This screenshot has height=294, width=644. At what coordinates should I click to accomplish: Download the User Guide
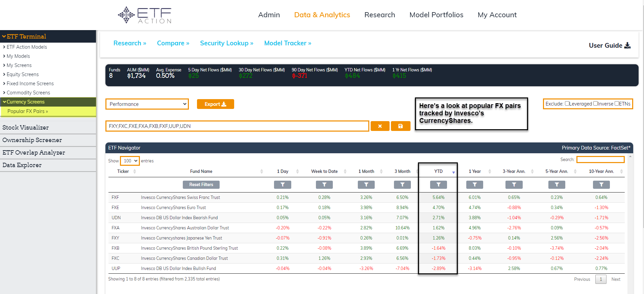coord(610,45)
